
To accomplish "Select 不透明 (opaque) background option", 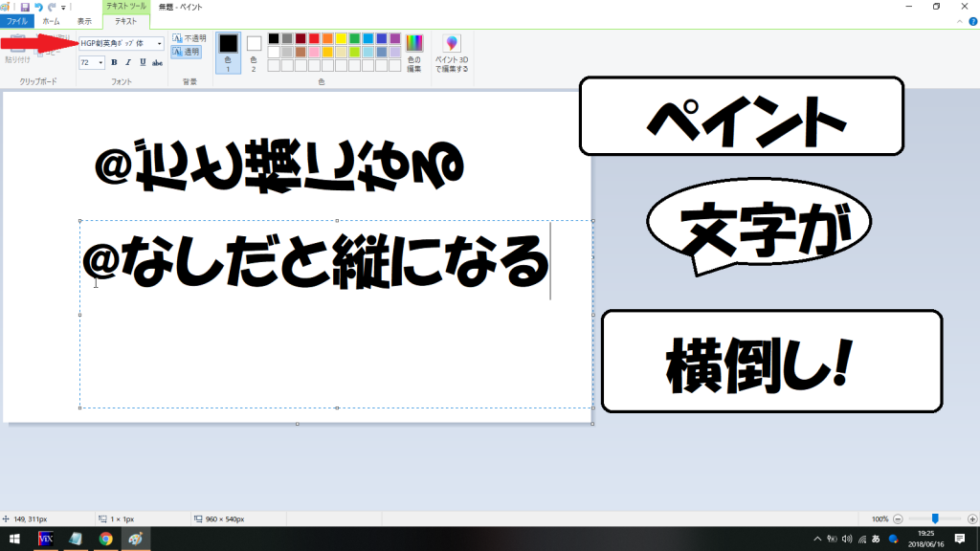I will 189,38.
